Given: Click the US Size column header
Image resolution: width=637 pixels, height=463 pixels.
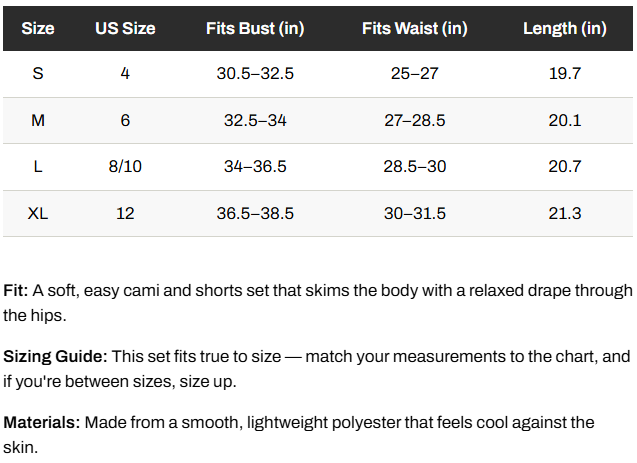Looking at the screenshot, I should [x=125, y=28].
